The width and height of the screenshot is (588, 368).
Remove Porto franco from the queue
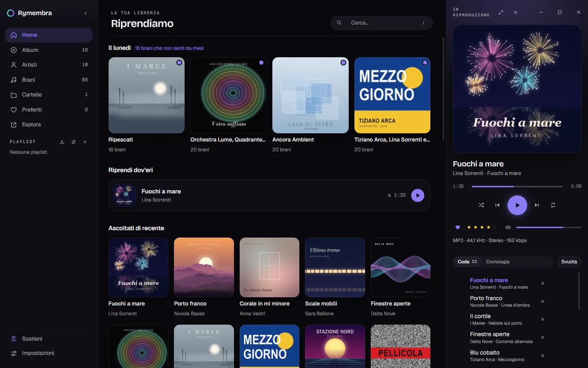[543, 301]
